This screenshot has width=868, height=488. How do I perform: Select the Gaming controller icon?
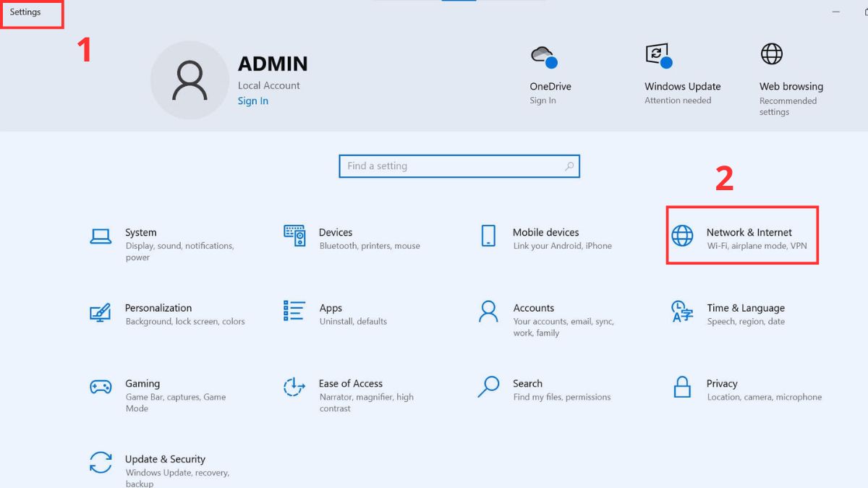coord(101,387)
